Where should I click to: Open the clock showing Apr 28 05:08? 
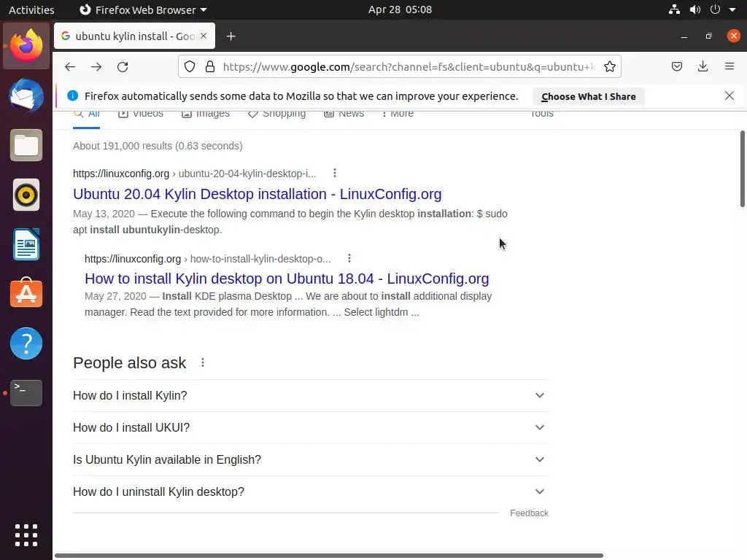(400, 9)
